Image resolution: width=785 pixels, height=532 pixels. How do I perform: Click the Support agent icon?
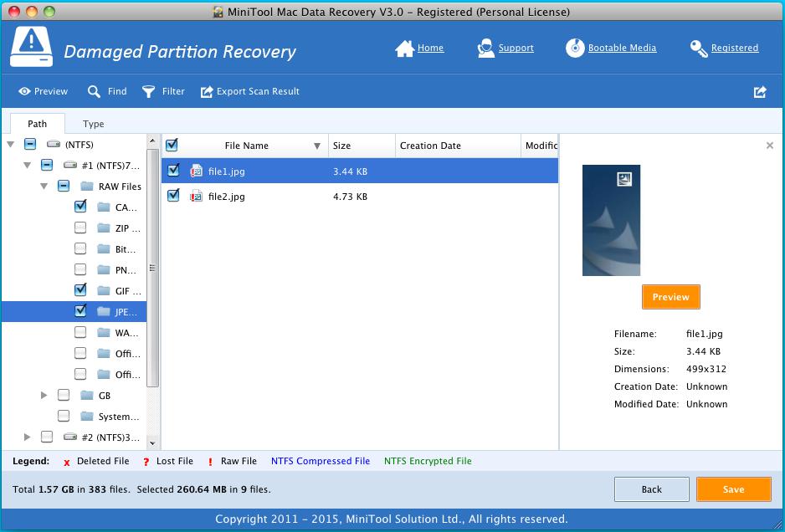click(485, 48)
